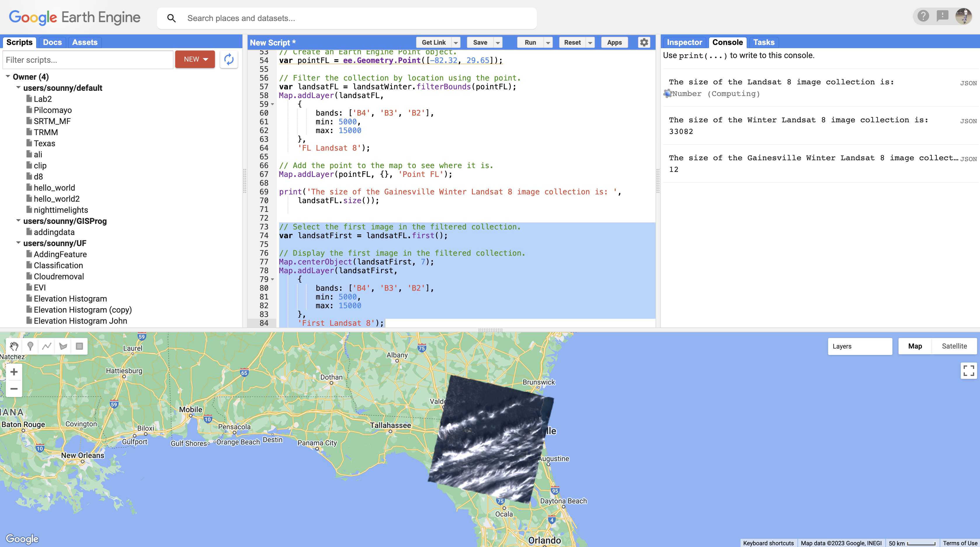Open code editor settings gear
The width and height of the screenshot is (980, 547).
(644, 42)
